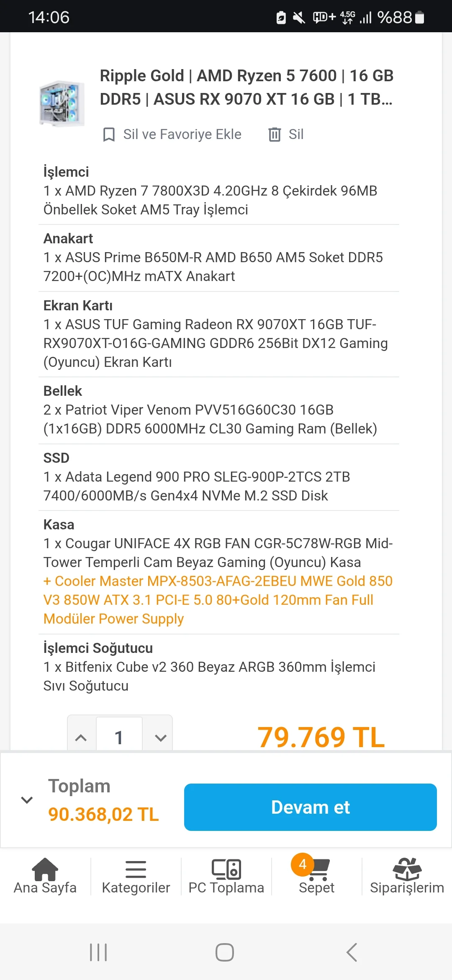Viewport: 452px width, 980px height.
Task: Decrease product quantity with down arrow
Action: click(161, 738)
